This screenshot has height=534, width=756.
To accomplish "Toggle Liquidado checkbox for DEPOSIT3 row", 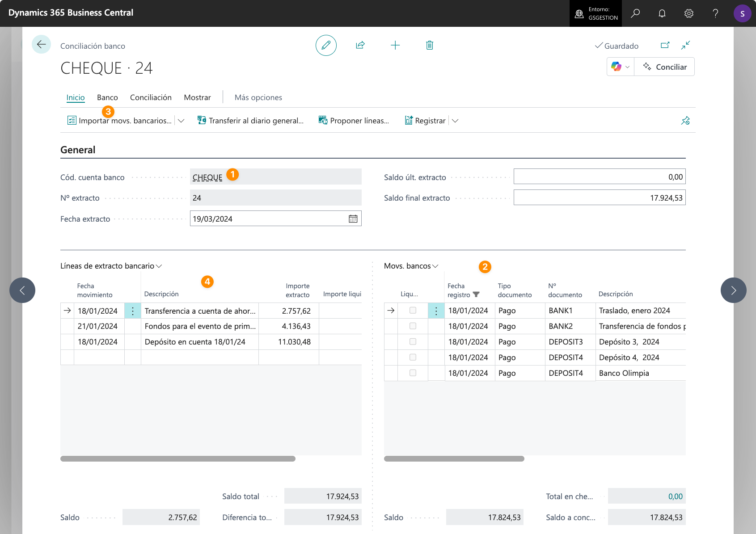I will point(413,341).
